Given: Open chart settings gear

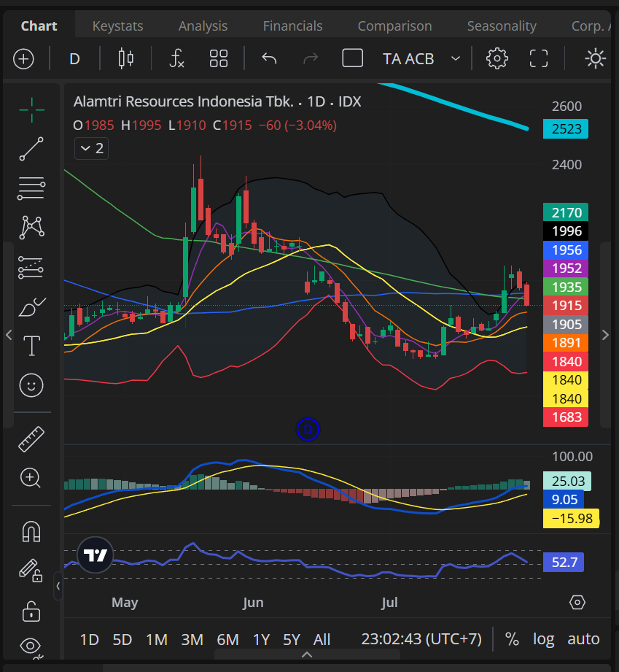Looking at the screenshot, I should (497, 58).
